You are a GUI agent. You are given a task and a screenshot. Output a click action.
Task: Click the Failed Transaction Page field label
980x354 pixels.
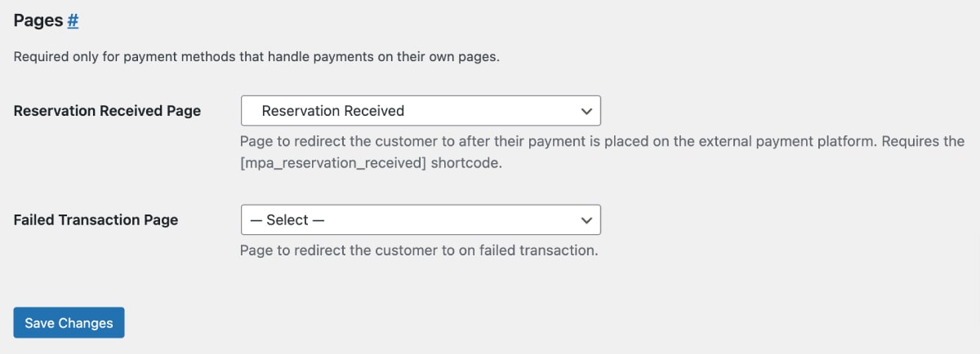96,220
